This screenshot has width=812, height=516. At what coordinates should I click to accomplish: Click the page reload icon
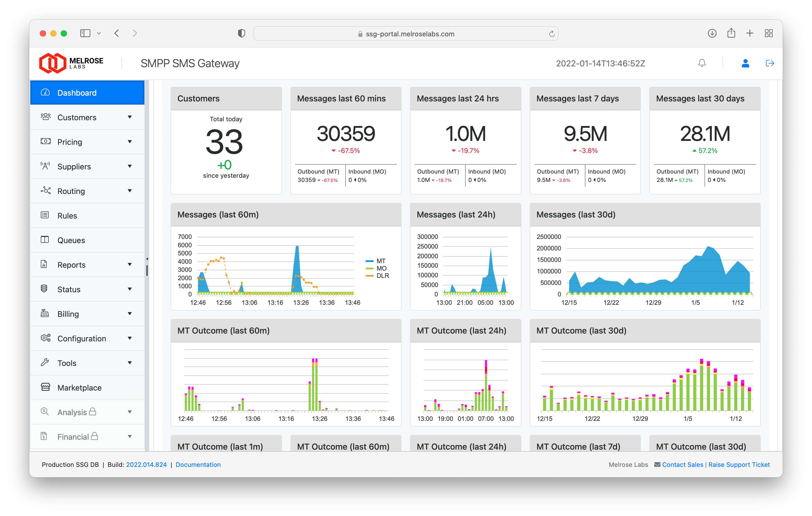tap(552, 34)
